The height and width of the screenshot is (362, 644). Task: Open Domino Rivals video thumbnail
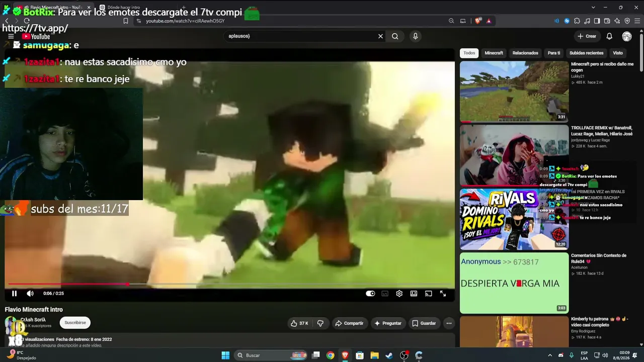pyautogui.click(x=514, y=219)
